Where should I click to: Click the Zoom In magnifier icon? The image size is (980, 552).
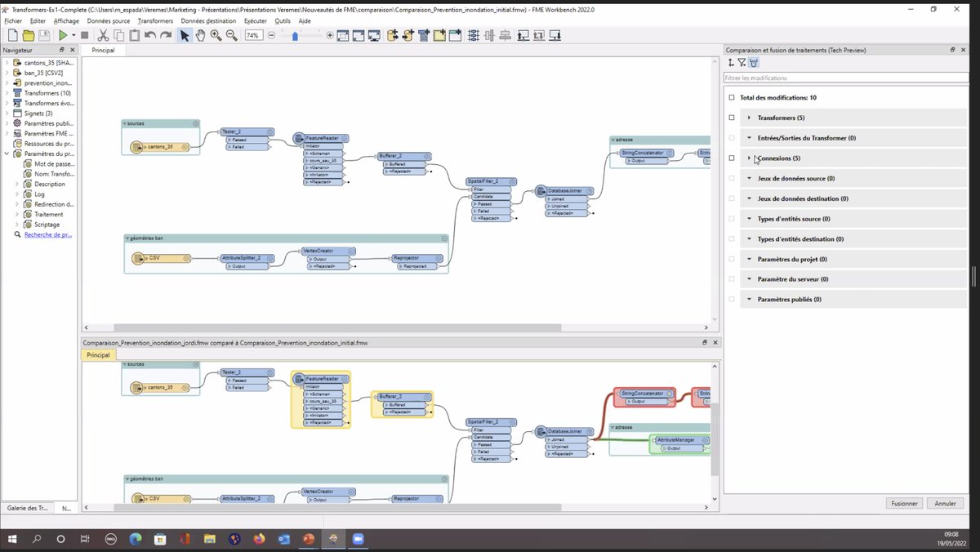(x=215, y=35)
